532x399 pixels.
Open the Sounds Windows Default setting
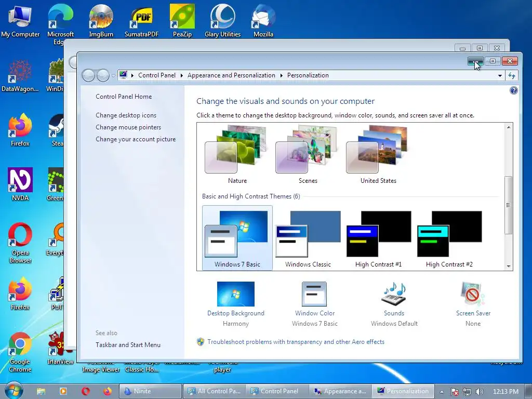click(x=394, y=304)
